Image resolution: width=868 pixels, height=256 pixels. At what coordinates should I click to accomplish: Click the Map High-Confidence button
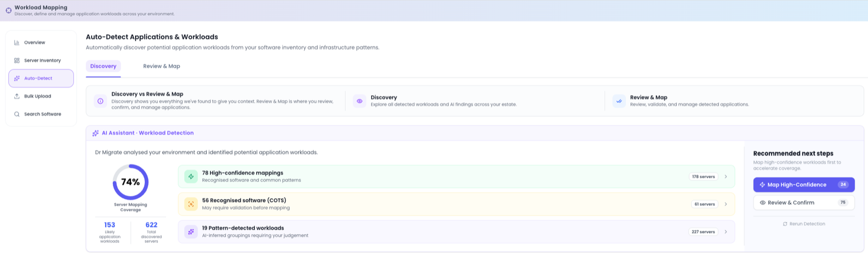click(x=804, y=185)
